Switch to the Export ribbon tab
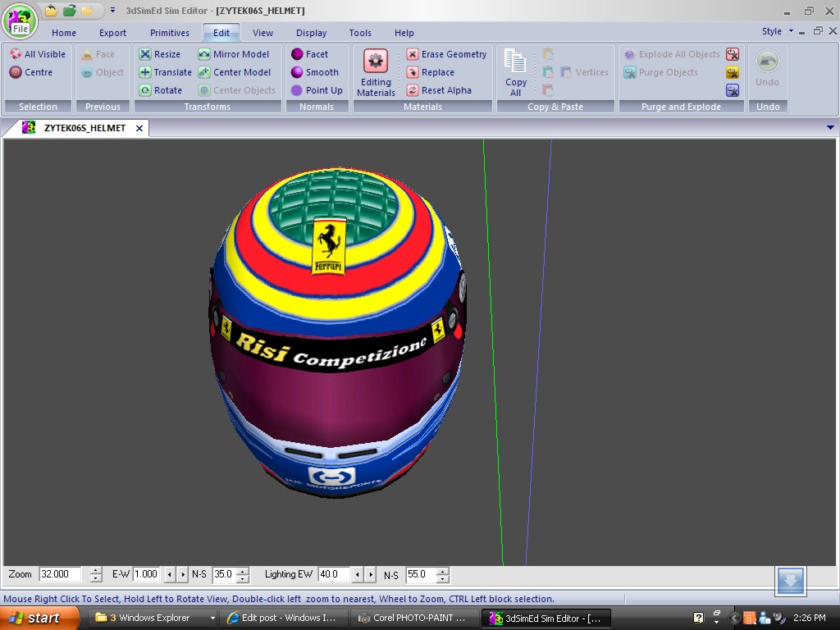 112,33
